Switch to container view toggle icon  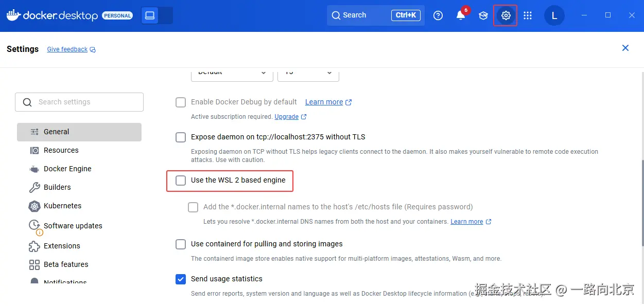[x=150, y=15]
